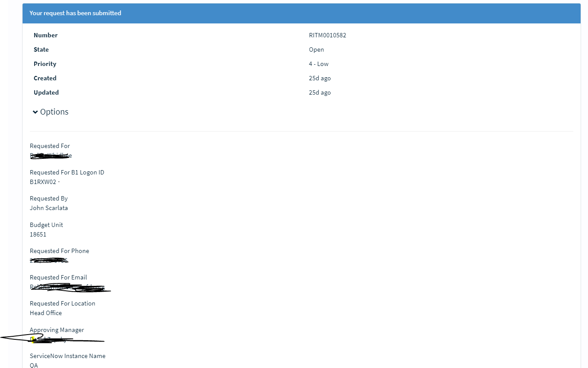
Task: Select Head Office as location value
Action: [x=46, y=313]
